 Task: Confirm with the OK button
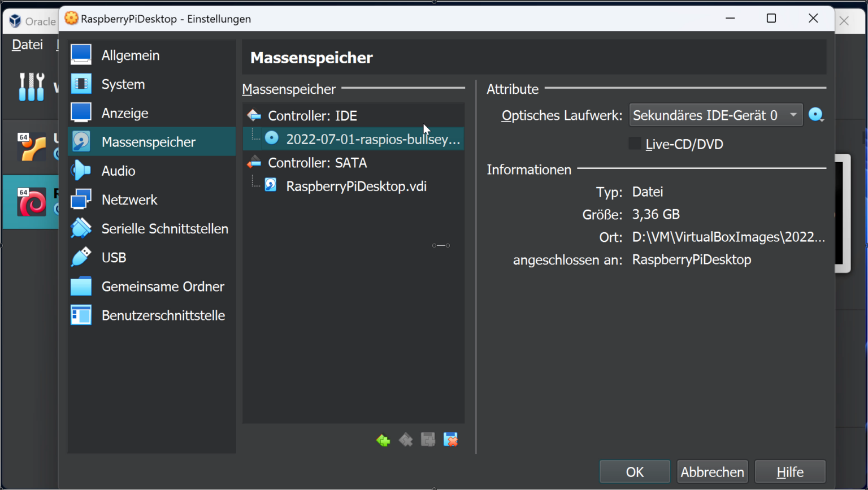[635, 472]
